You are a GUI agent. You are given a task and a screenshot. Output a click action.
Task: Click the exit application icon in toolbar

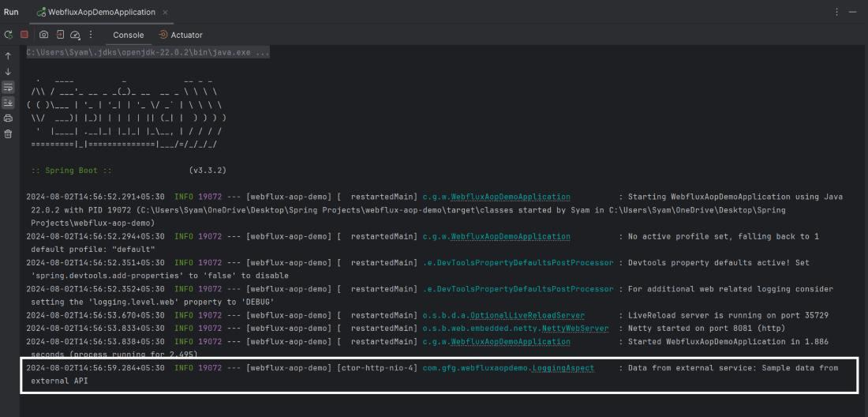[60, 35]
